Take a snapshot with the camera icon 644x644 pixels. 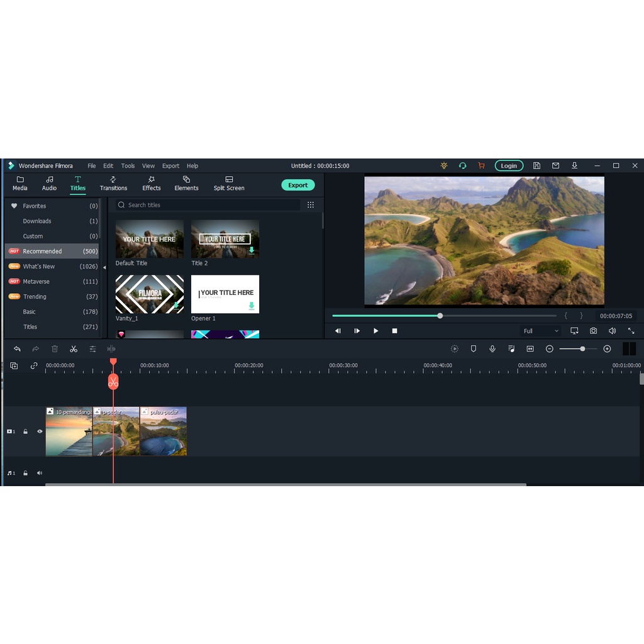click(x=593, y=331)
